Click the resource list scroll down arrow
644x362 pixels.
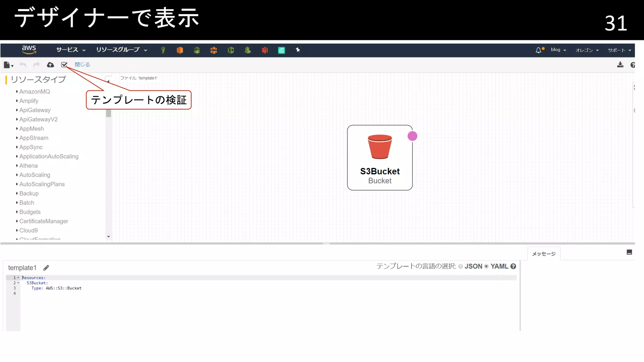point(108,237)
